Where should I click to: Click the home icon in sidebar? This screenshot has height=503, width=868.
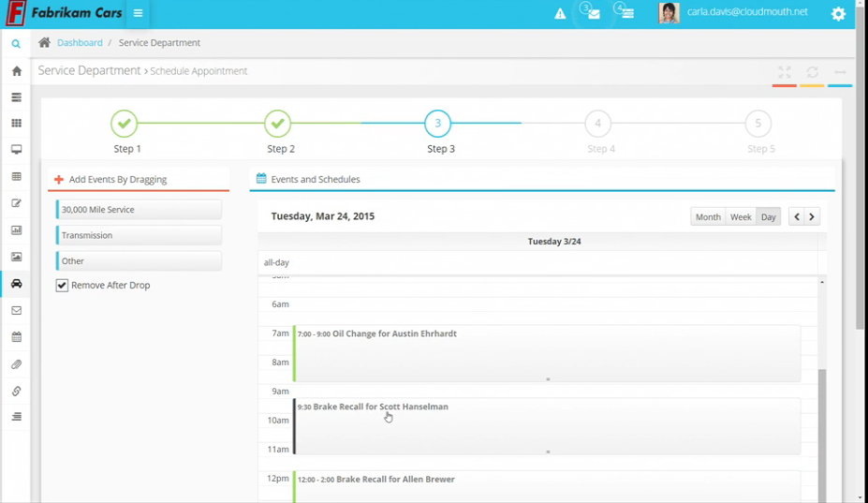click(16, 71)
